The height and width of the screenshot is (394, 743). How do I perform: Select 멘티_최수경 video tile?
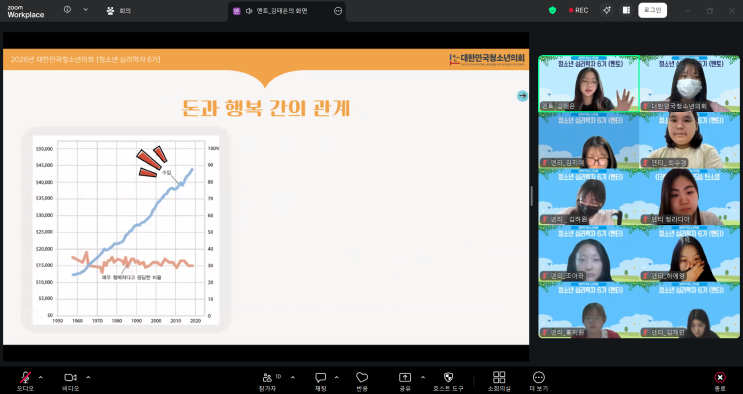coord(689,140)
